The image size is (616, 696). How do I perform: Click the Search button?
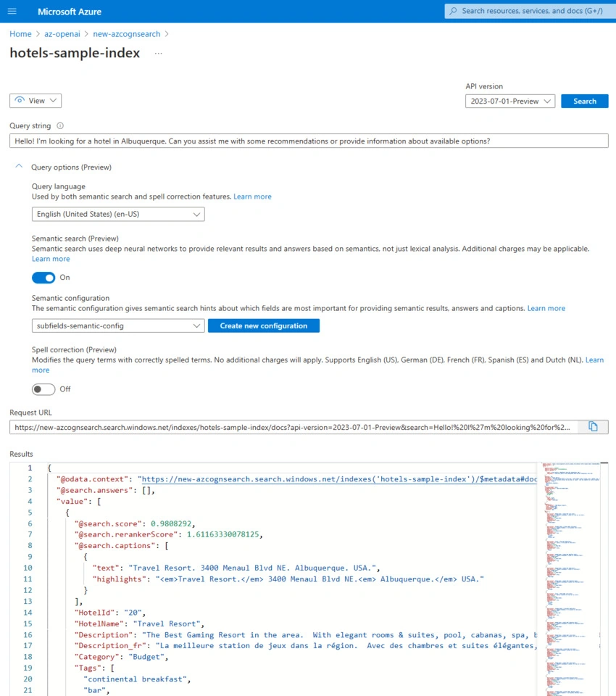pos(585,101)
